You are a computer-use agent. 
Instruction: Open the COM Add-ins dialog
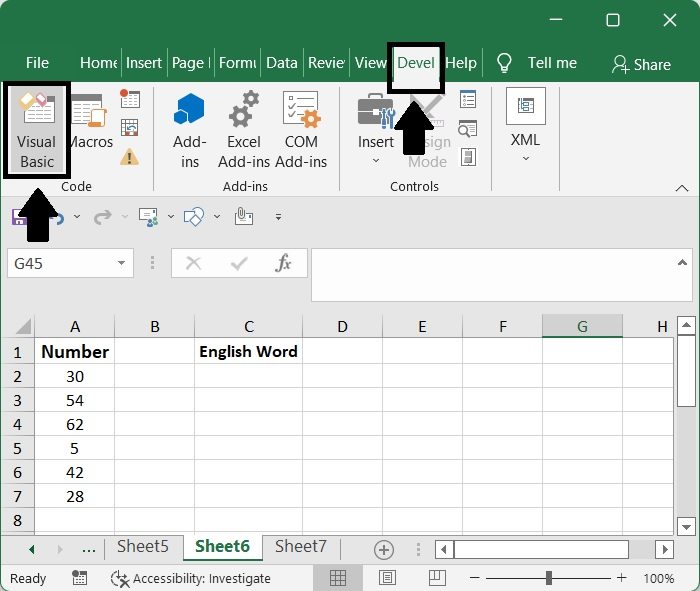pos(301,130)
